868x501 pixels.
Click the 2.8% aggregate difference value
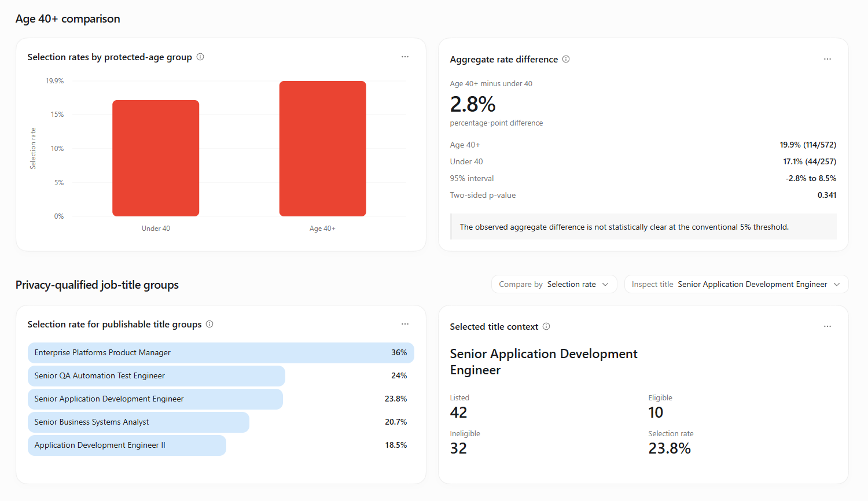(x=473, y=104)
